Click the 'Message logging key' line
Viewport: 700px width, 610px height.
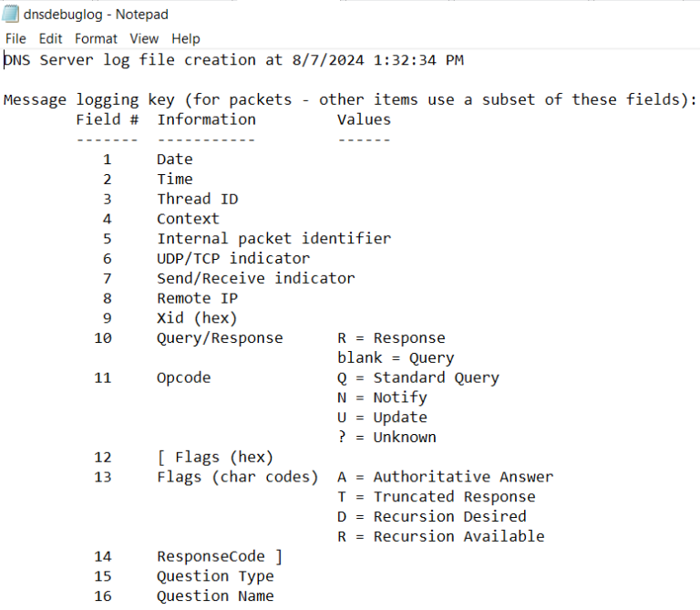pos(350,99)
